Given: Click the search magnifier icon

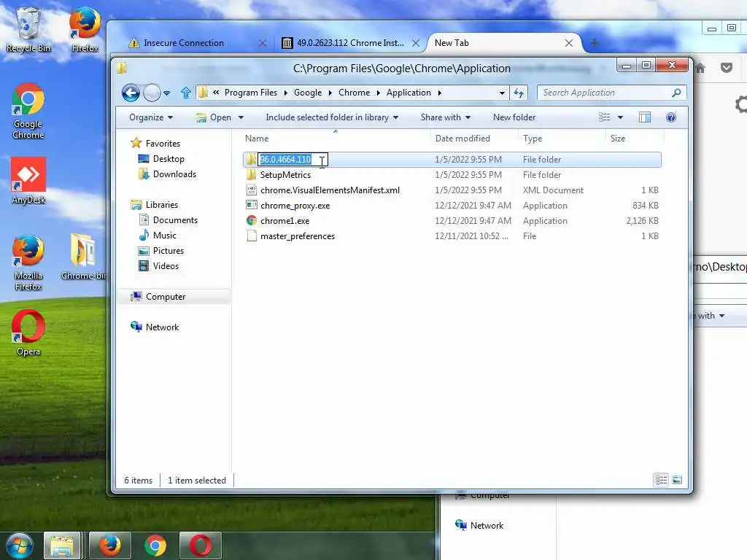Looking at the screenshot, I should point(676,93).
